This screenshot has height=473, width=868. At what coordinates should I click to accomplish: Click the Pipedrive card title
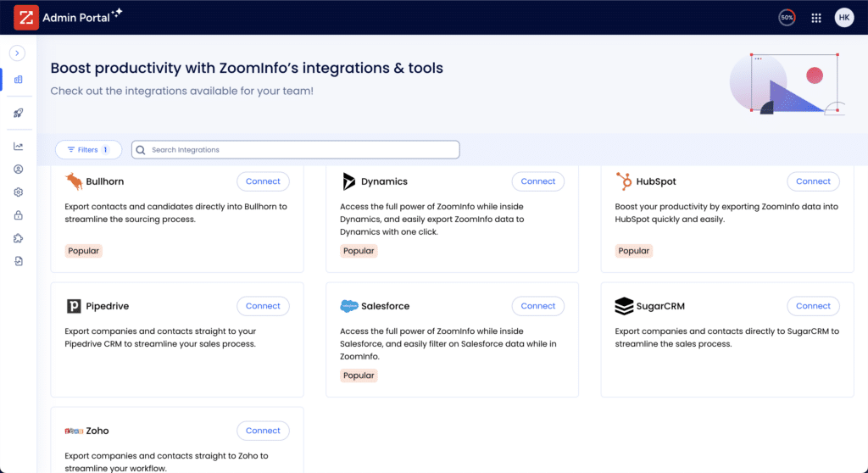(x=108, y=306)
